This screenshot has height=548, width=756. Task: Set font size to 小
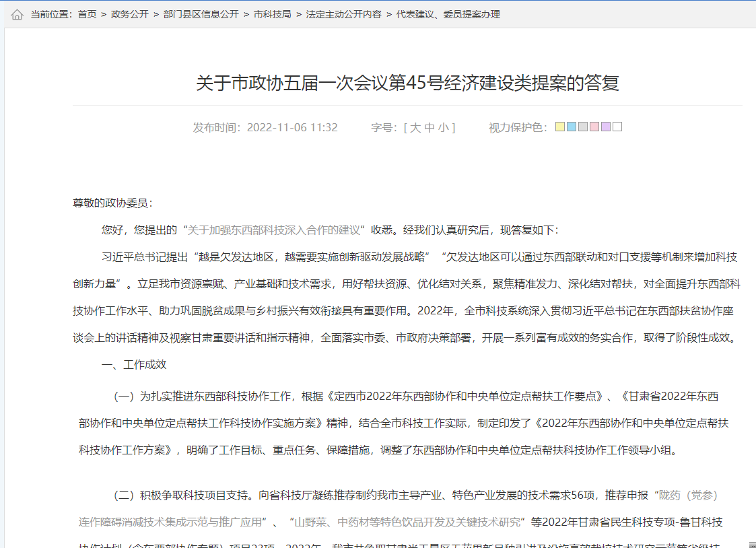point(442,127)
